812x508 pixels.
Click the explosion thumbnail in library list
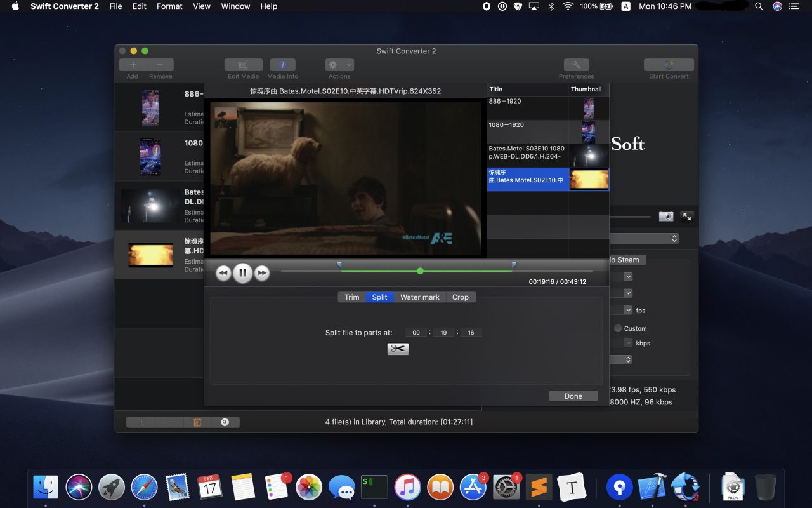click(x=150, y=255)
